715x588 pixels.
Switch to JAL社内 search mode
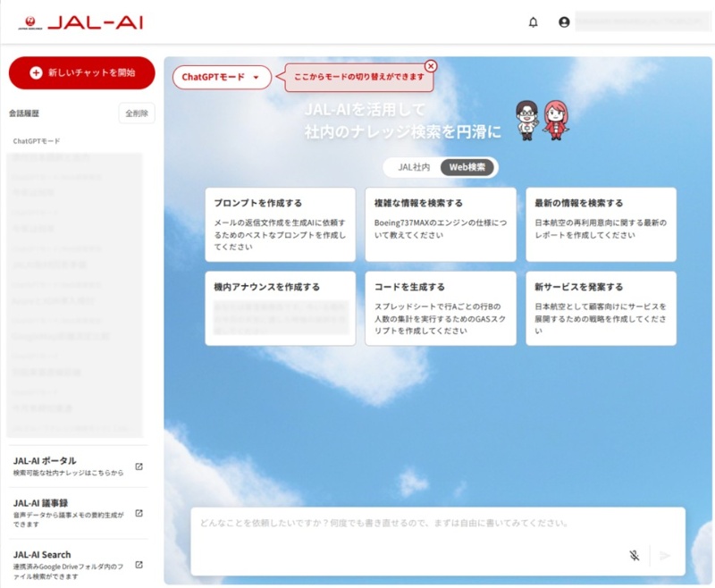414,167
